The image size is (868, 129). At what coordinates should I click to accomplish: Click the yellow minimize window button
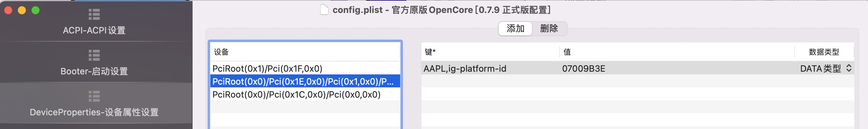click(x=22, y=10)
